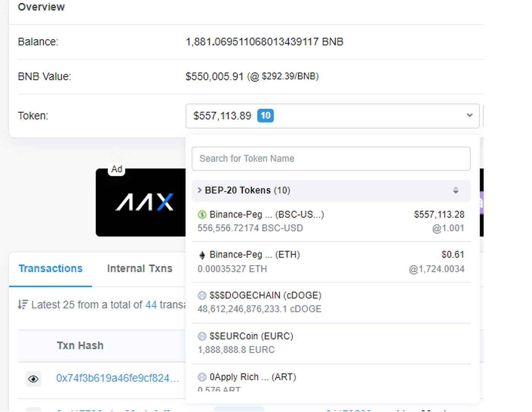Screen dimensions: 532x412
Task: Select the Binance-Peg ETH token row
Action: (331, 262)
